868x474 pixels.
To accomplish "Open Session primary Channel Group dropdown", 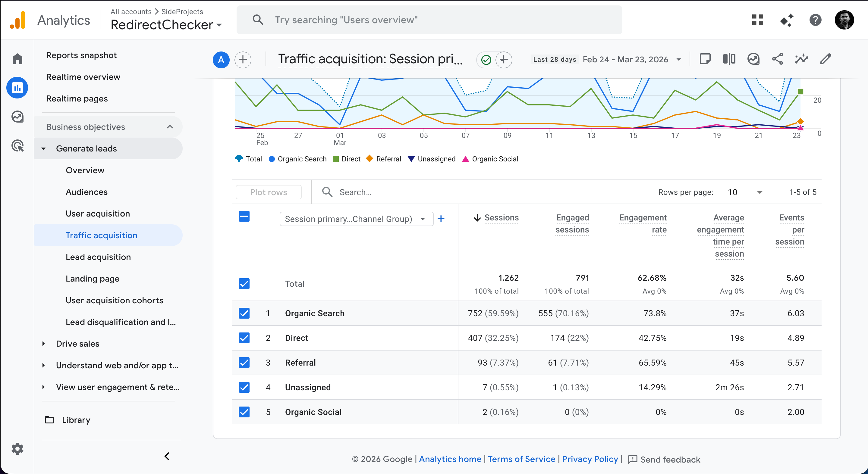I will coord(356,219).
